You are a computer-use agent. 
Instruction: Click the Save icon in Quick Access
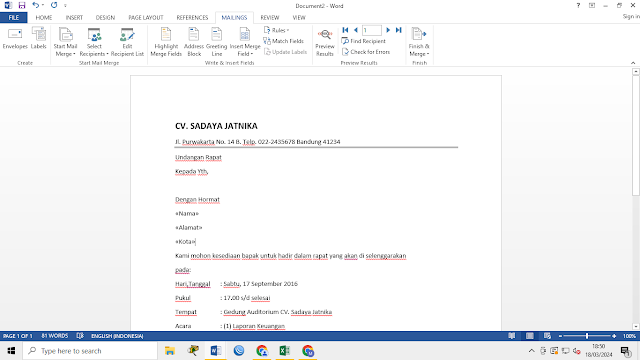tap(22, 5)
